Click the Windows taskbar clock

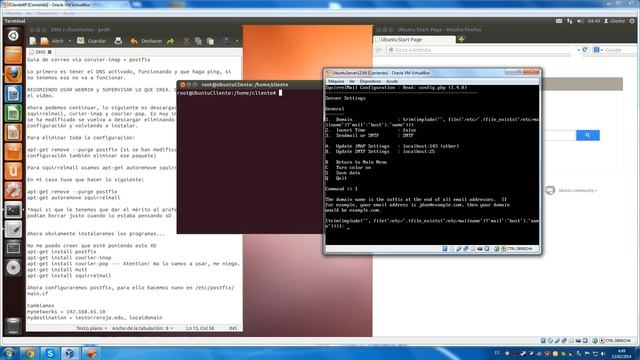(x=621, y=353)
